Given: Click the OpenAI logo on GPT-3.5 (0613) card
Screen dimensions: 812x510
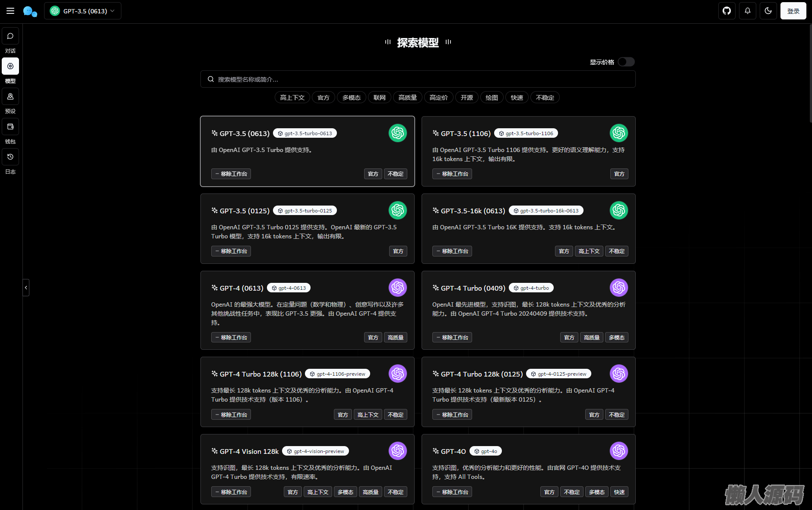Looking at the screenshot, I should 398,133.
